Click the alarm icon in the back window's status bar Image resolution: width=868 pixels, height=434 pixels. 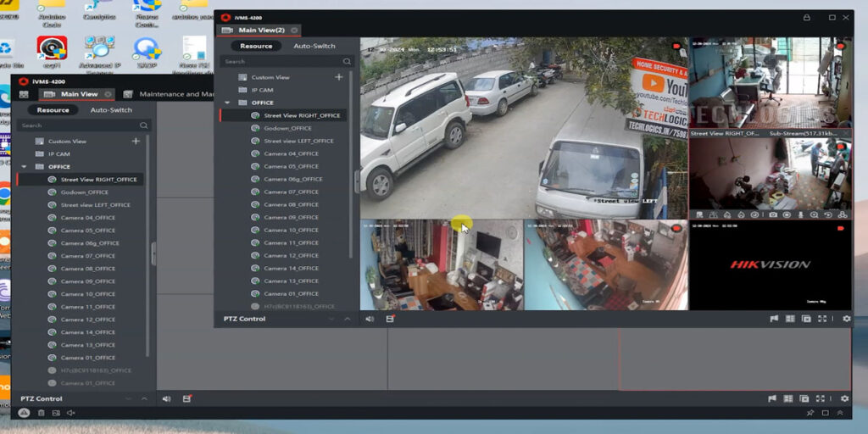(x=24, y=413)
